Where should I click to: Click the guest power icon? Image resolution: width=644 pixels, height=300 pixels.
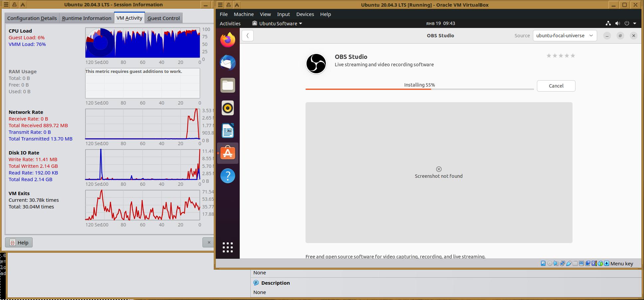627,23
